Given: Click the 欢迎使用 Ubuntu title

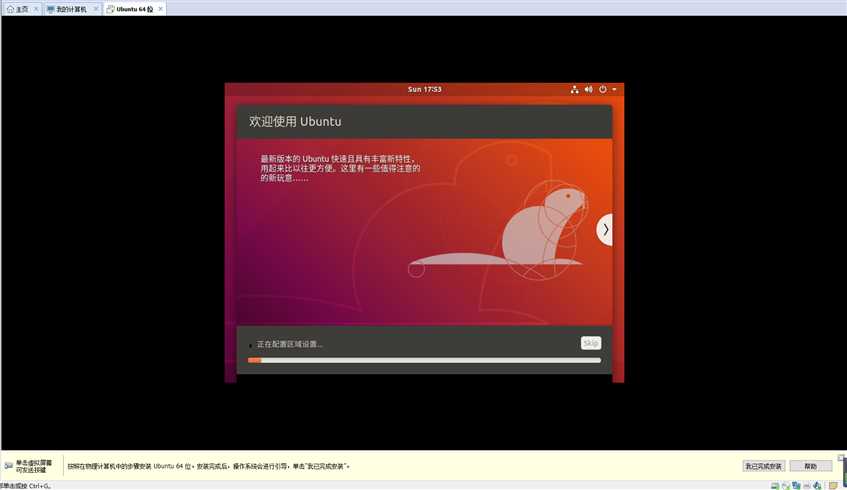Looking at the screenshot, I should click(295, 122).
